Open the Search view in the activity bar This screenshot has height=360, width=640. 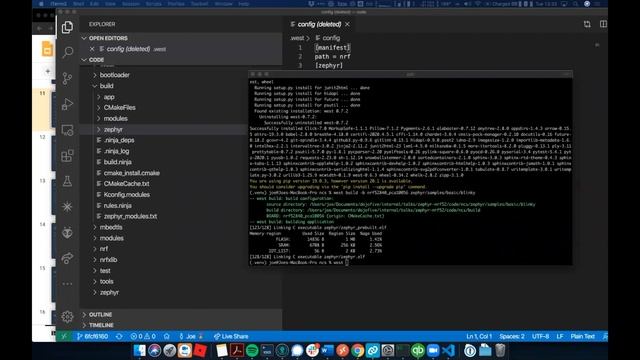(x=67, y=52)
